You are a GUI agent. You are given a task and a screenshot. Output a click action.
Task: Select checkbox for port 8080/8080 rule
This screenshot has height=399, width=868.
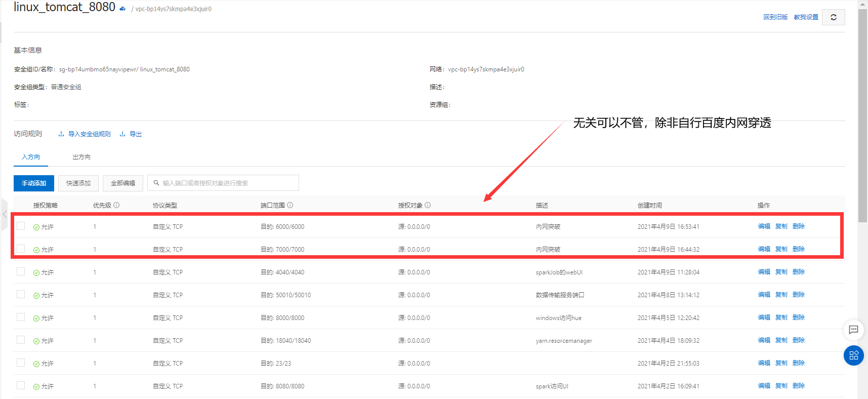click(x=21, y=385)
